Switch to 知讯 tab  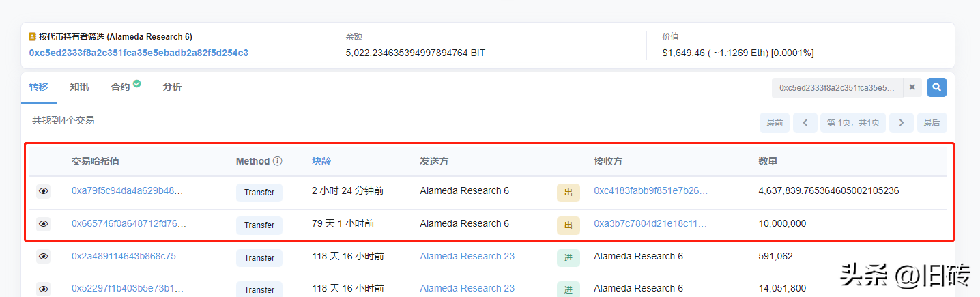[x=79, y=87]
